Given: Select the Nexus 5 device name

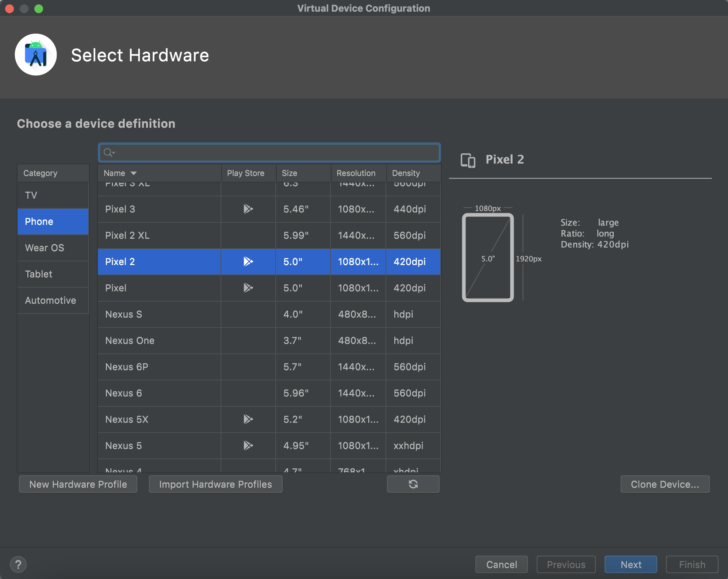Looking at the screenshot, I should click(123, 445).
